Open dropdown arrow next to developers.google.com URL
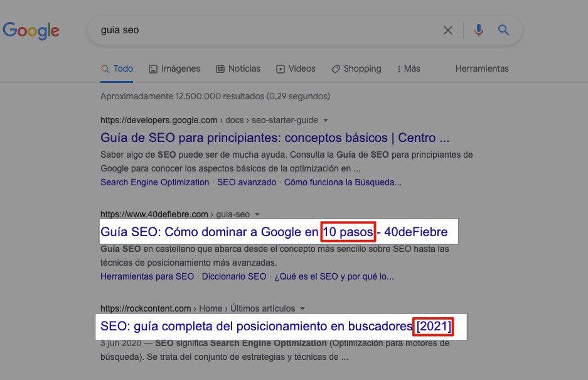 (326, 120)
